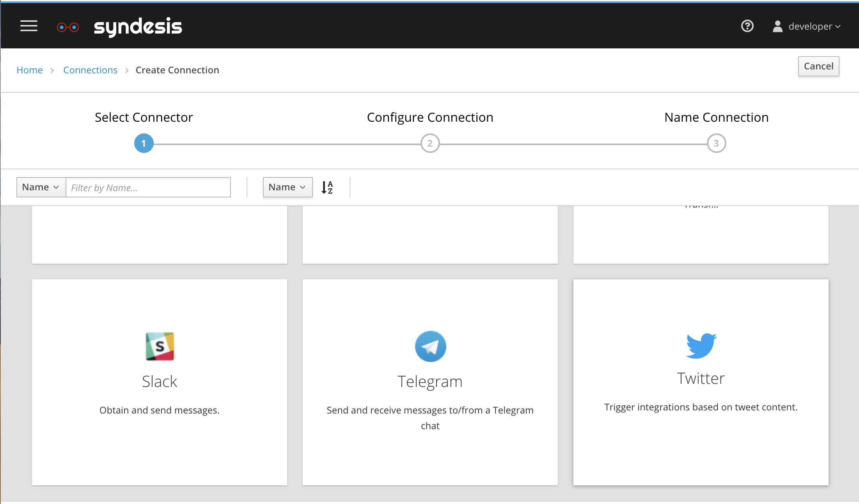Open the Name sort-by dropdown

click(288, 187)
